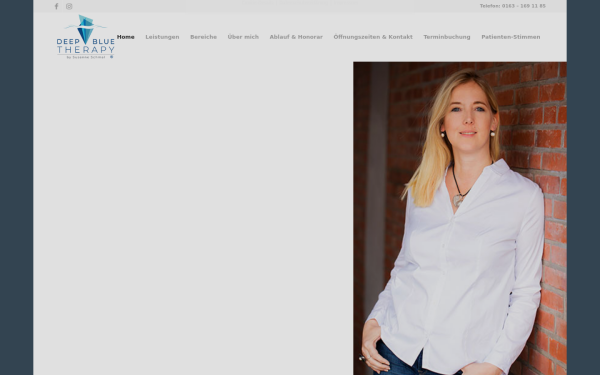Expand the Bereiche navigation menu
The width and height of the screenshot is (600, 375).
(204, 37)
